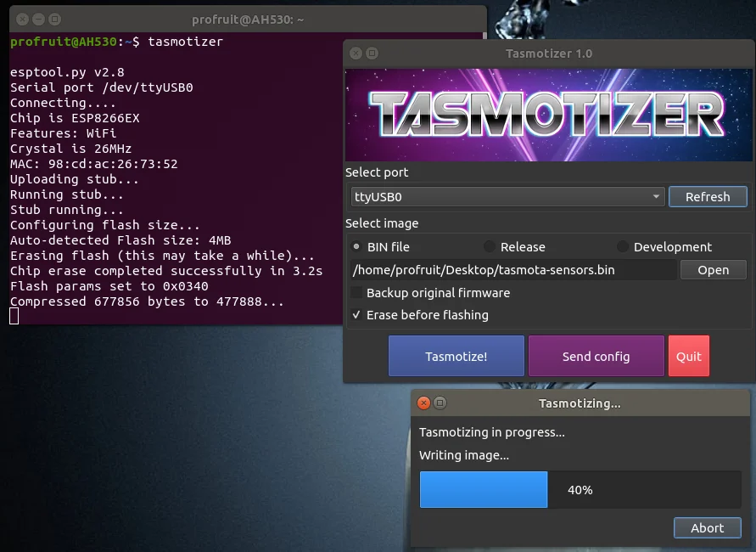This screenshot has width=756, height=552.
Task: Minimize the terminal window
Action: tap(38, 20)
